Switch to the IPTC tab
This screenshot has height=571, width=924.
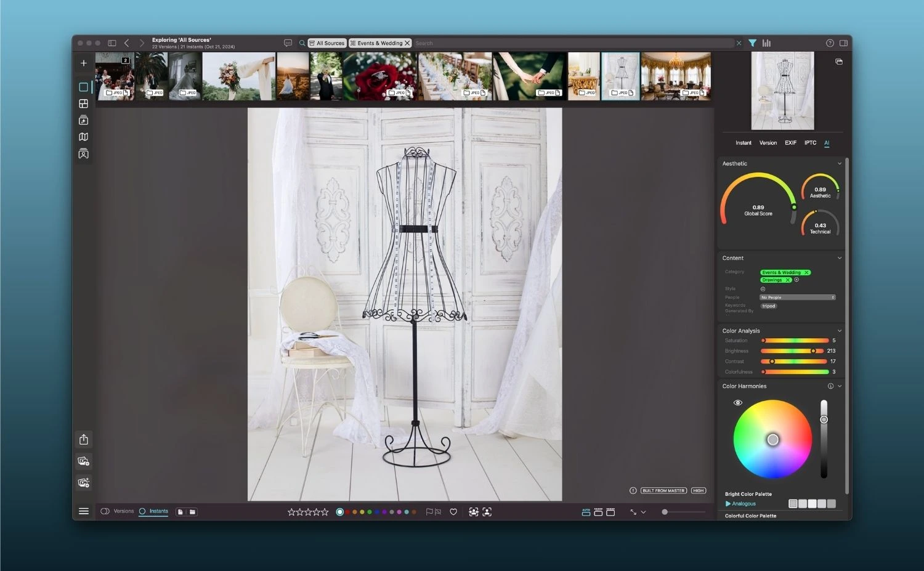tap(810, 143)
